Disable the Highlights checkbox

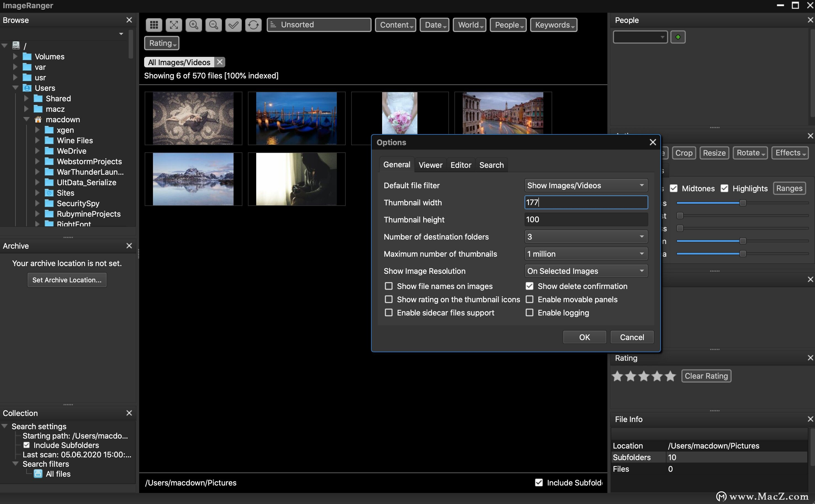point(724,188)
